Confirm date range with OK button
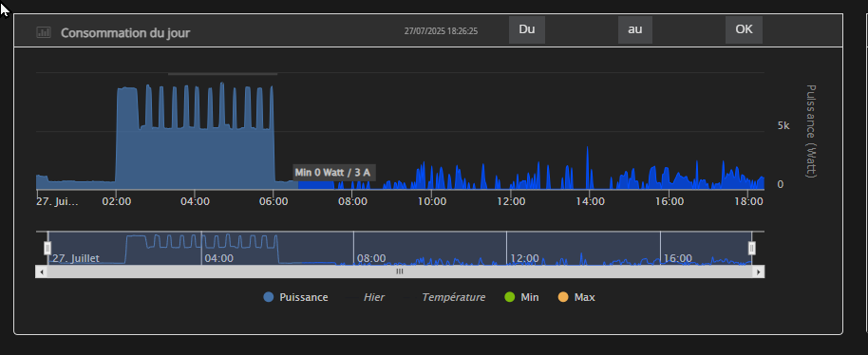 pyautogui.click(x=744, y=29)
